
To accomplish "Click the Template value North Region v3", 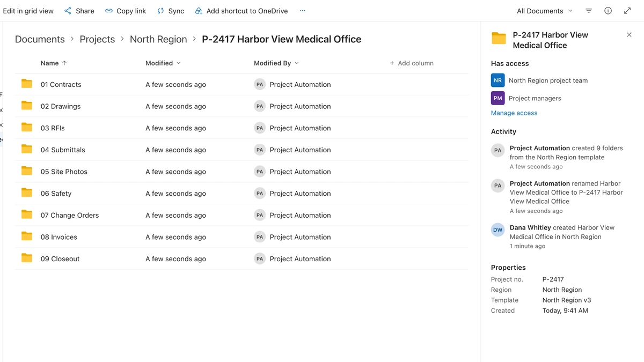I will pos(567,300).
